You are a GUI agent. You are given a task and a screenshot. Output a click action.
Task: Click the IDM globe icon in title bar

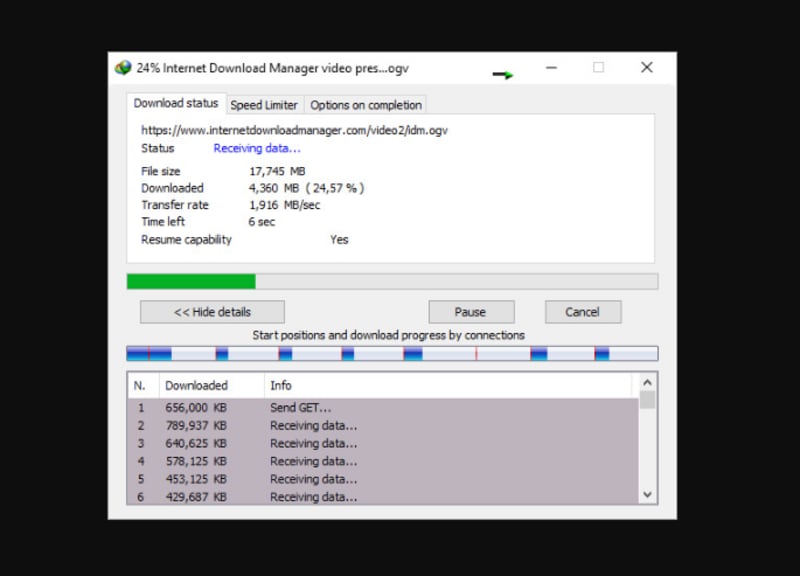coord(123,68)
